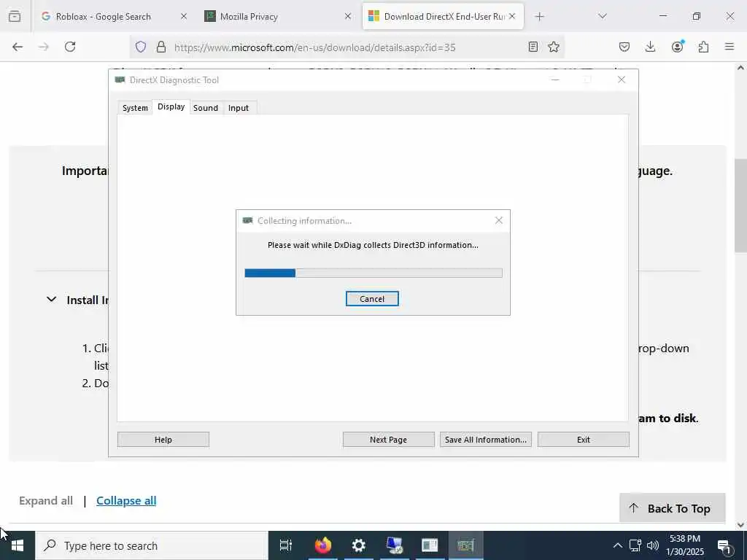Click the Collapse all link
This screenshot has height=560, width=747.
[126, 500]
